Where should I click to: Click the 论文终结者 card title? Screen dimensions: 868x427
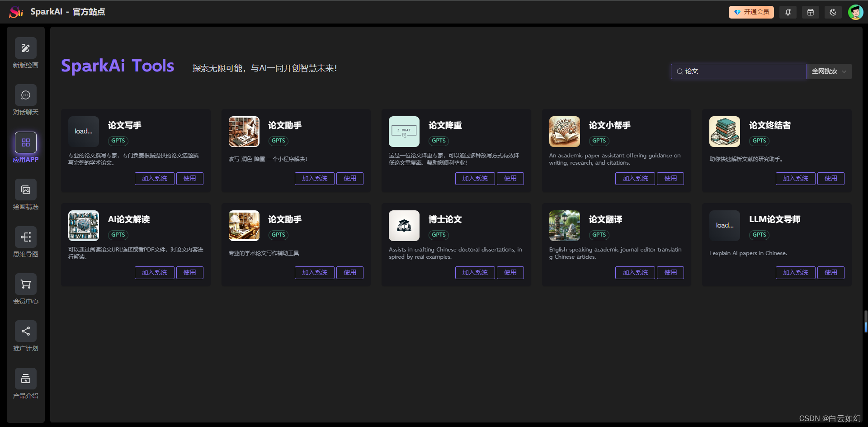tap(770, 125)
